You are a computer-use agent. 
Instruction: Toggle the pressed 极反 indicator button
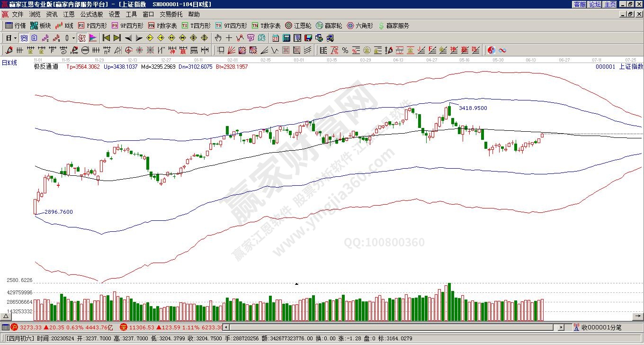[x=81, y=38]
